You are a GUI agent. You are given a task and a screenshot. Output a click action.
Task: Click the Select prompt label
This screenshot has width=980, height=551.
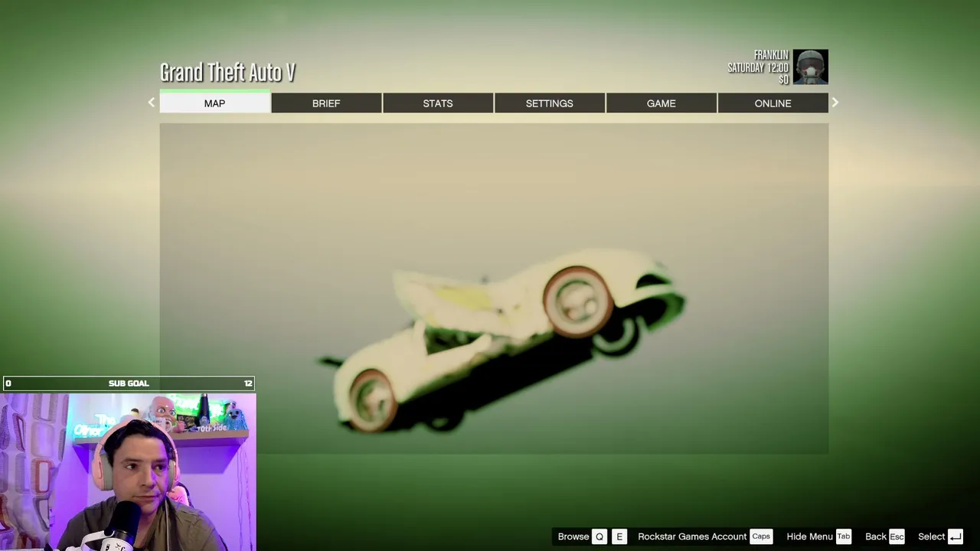932,536
